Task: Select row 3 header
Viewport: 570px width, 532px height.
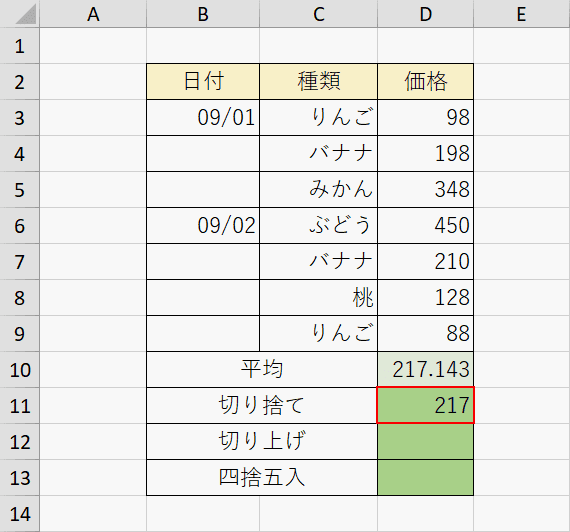Action: pyautogui.click(x=20, y=118)
